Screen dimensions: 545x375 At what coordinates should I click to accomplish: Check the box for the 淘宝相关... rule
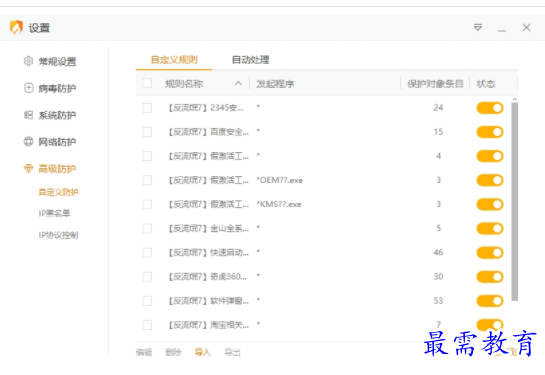[x=147, y=325]
